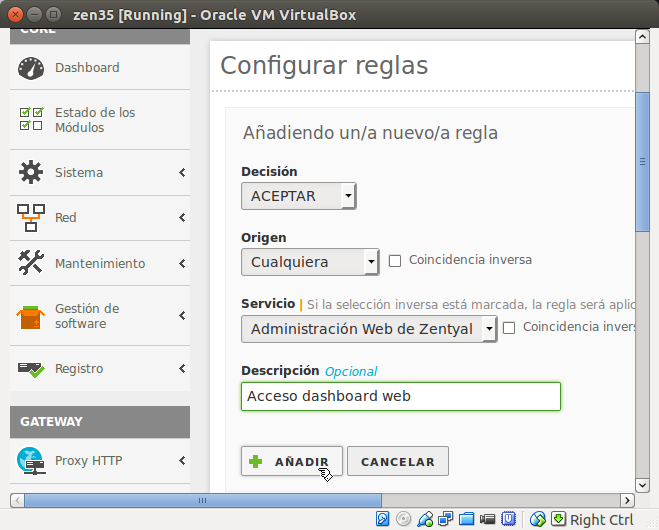Expand the Mantenimiento menu chevron

(182, 264)
